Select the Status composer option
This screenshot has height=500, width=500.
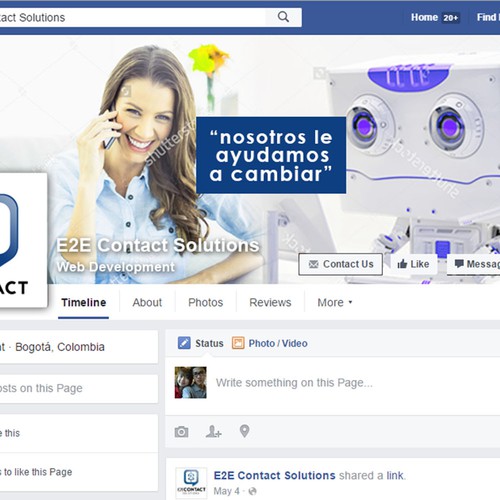200,343
